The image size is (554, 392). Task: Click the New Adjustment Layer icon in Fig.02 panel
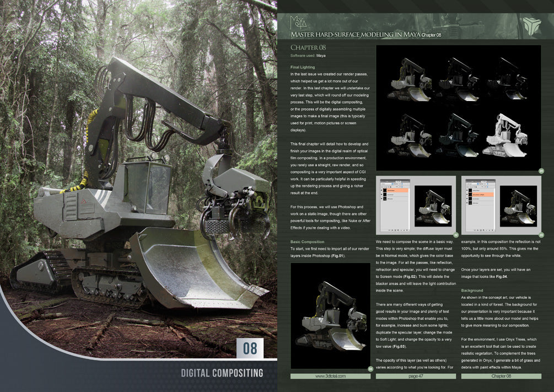pos(398,230)
